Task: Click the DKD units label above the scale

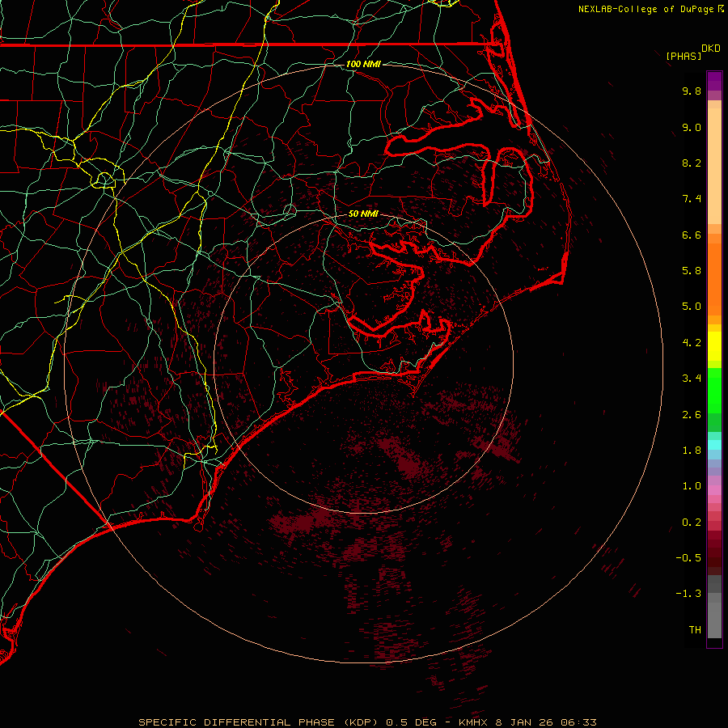Action: (x=711, y=48)
